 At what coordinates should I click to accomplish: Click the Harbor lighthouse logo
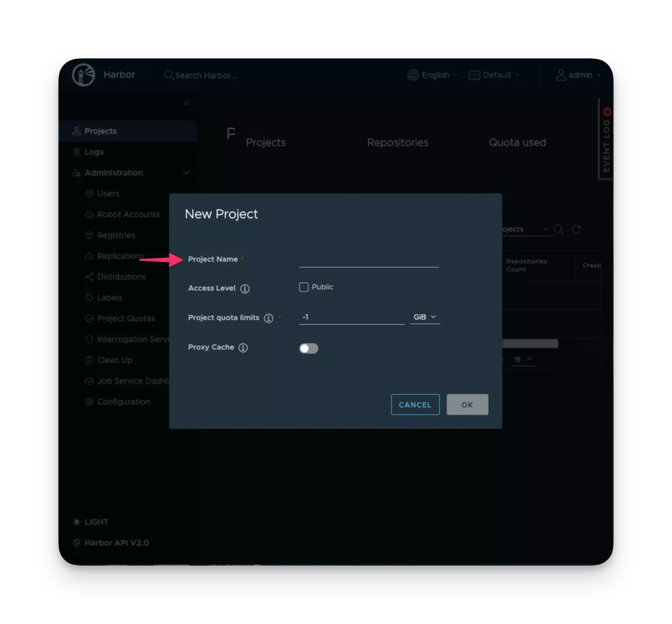[x=83, y=75]
